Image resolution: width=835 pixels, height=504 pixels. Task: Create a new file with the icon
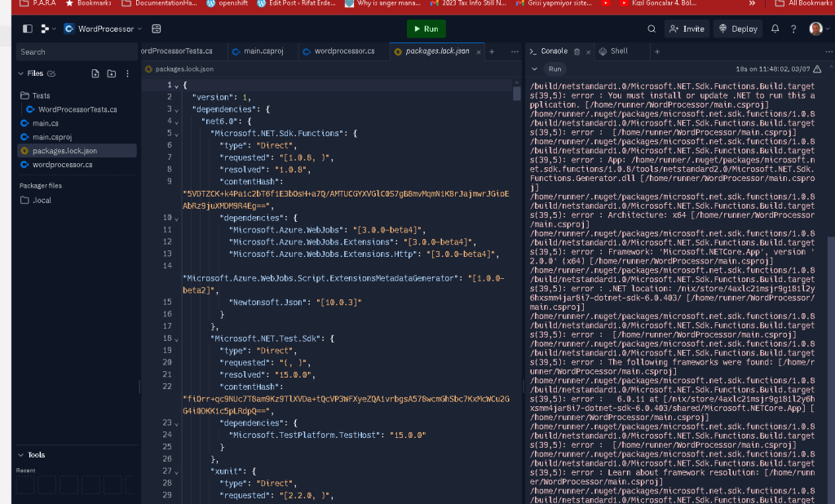[x=95, y=73]
